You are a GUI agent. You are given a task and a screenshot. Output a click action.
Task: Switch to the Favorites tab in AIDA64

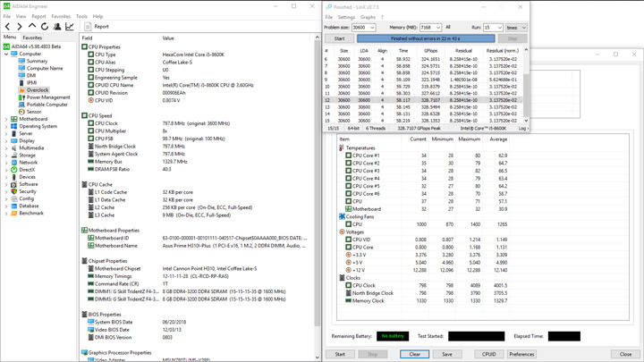[32, 38]
